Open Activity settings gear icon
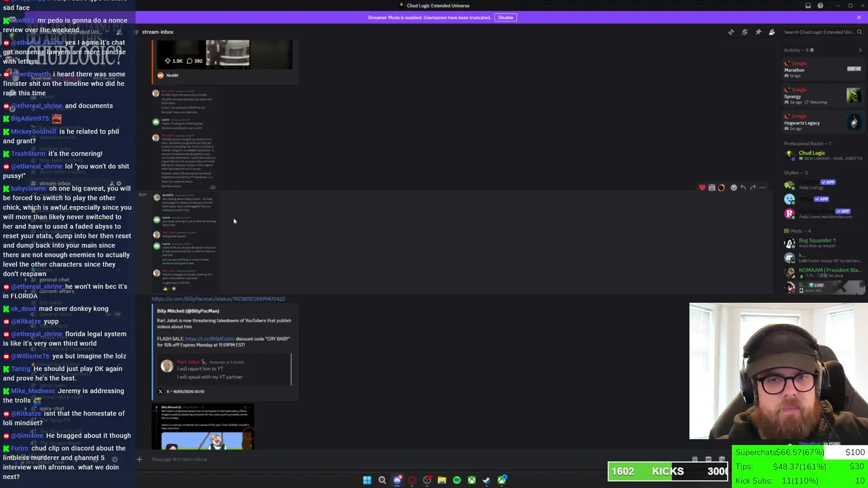 click(812, 50)
